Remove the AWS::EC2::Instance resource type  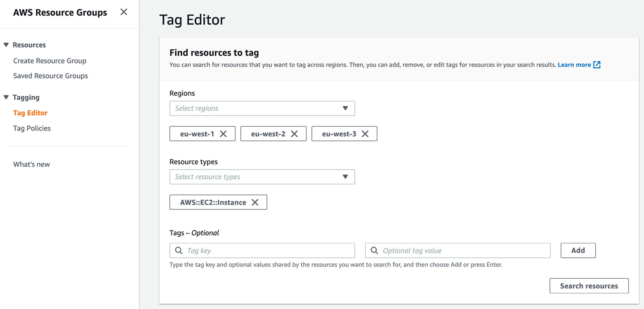[x=255, y=202]
